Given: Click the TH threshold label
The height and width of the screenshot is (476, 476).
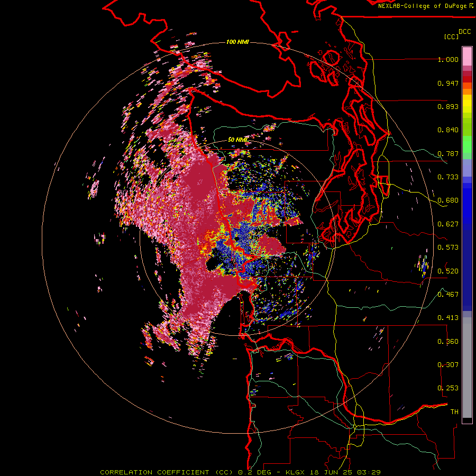Looking at the screenshot, I should coord(454,412).
